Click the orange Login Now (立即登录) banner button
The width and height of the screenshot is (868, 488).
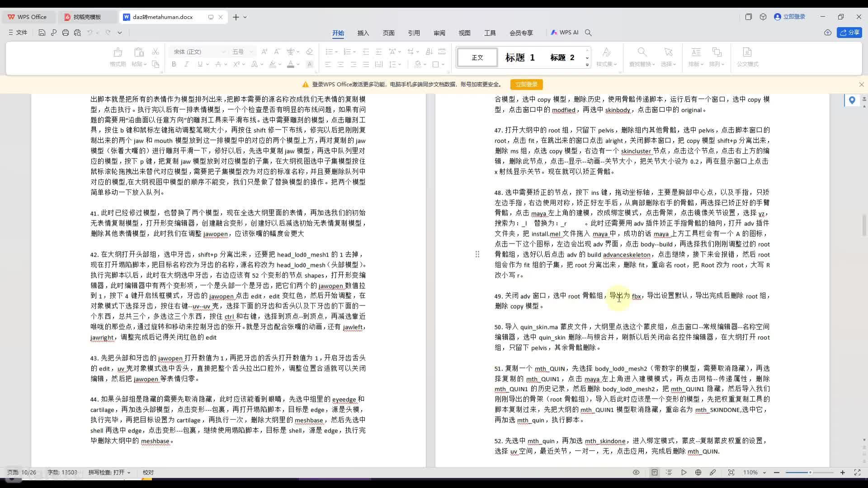[526, 84]
